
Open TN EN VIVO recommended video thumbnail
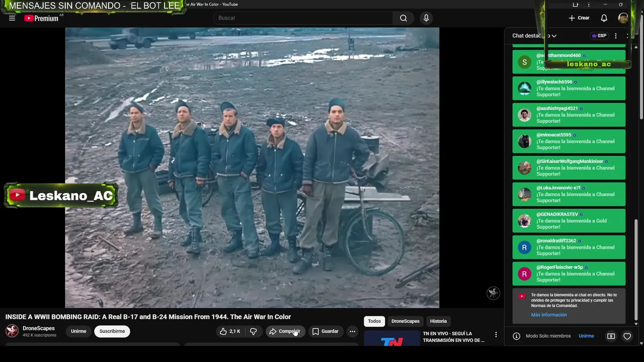pos(392,338)
